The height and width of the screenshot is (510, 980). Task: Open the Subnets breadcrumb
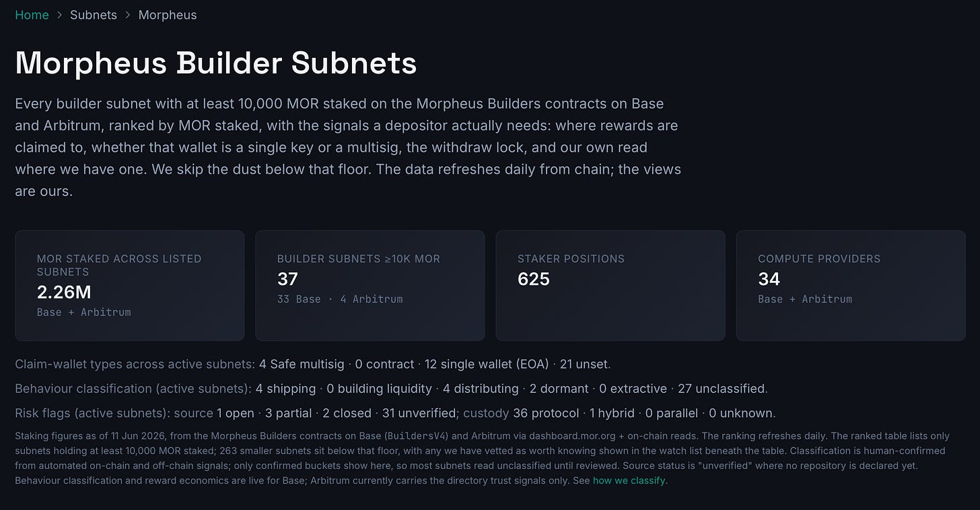94,15
